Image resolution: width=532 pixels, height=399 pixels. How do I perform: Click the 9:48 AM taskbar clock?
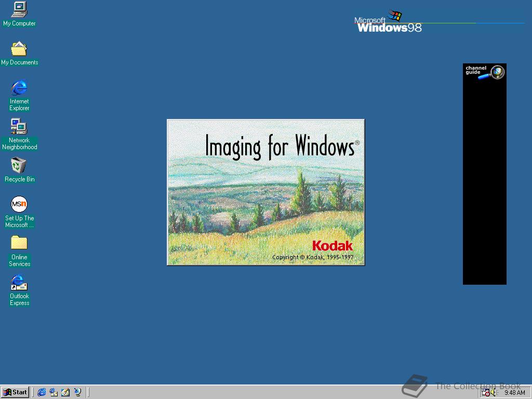(514, 393)
